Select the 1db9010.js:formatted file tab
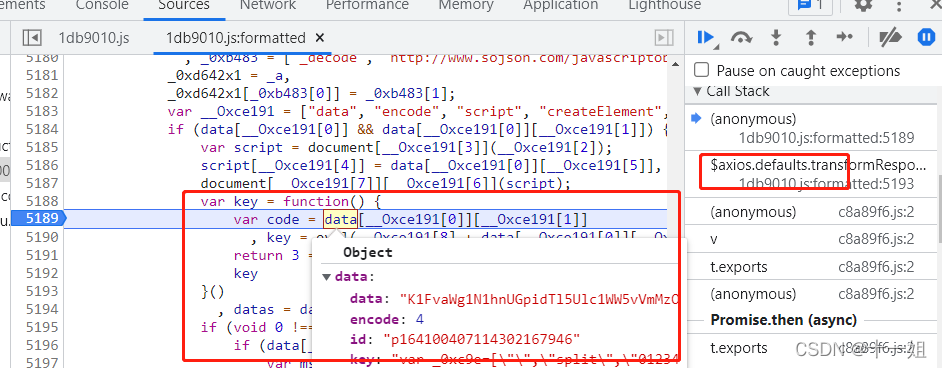 [x=236, y=38]
